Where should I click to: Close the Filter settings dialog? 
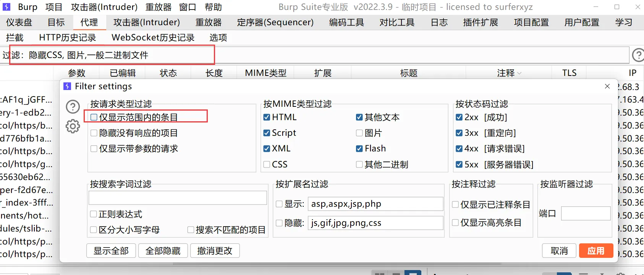coord(607,87)
